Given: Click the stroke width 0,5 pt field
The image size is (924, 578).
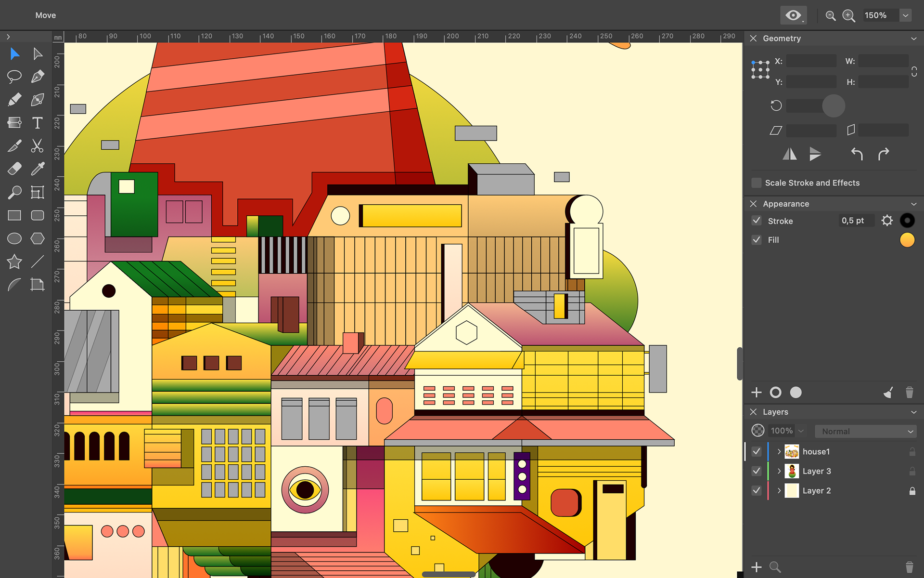Looking at the screenshot, I should (x=857, y=221).
